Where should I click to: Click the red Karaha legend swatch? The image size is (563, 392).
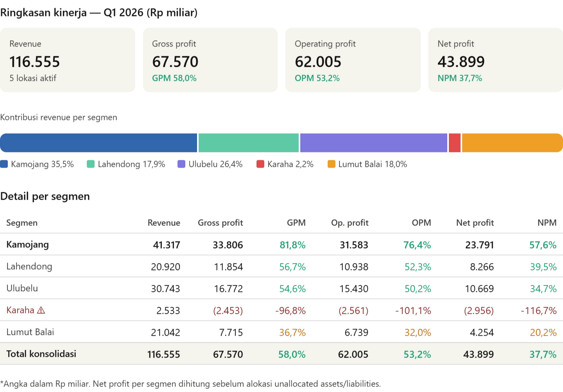point(260,164)
